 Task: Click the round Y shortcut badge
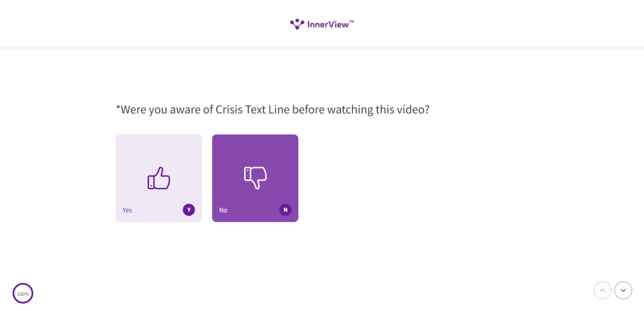(189, 210)
